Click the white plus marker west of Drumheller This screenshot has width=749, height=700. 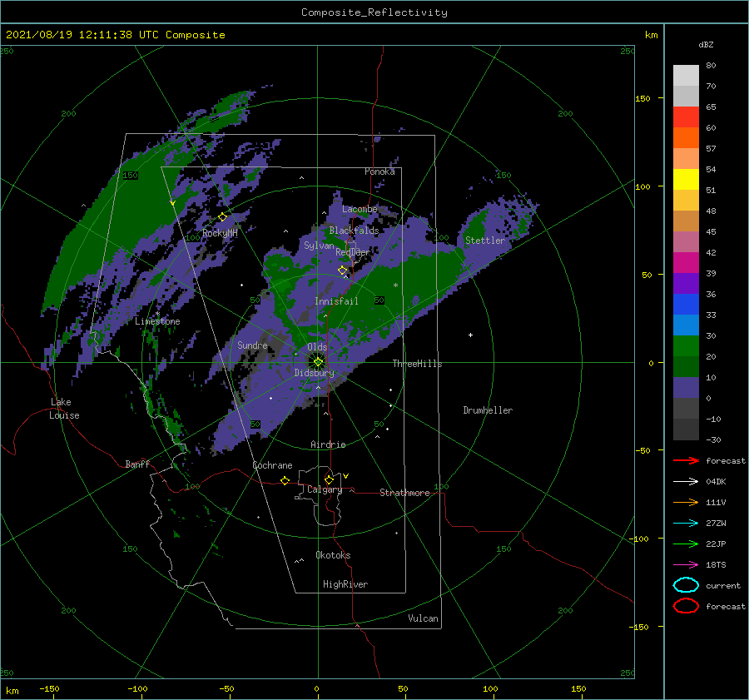[x=470, y=335]
